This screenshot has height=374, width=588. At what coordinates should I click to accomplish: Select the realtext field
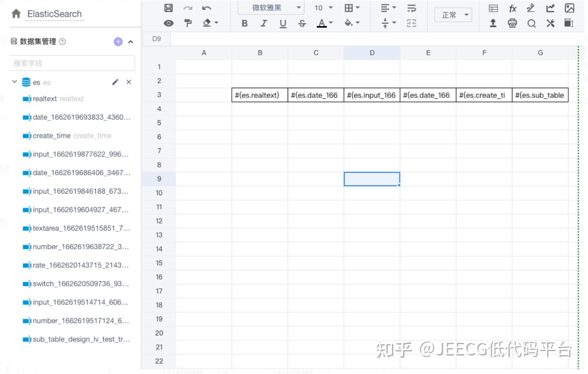[53, 99]
